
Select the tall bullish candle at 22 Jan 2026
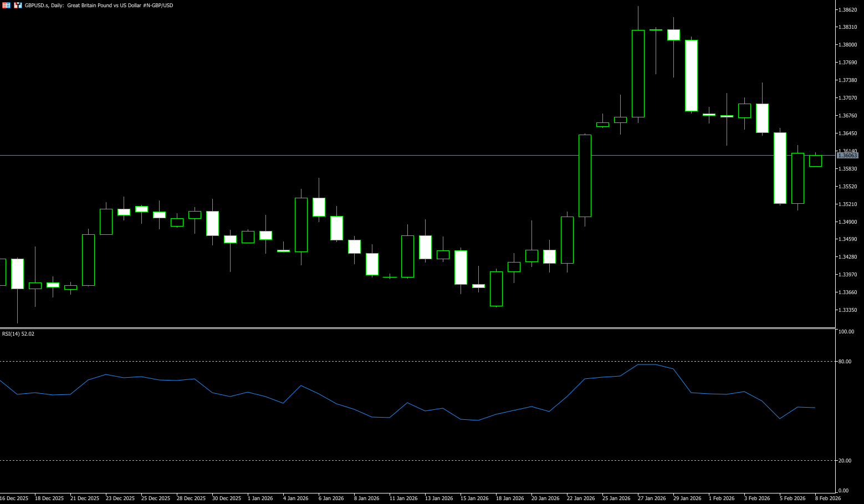click(x=585, y=176)
